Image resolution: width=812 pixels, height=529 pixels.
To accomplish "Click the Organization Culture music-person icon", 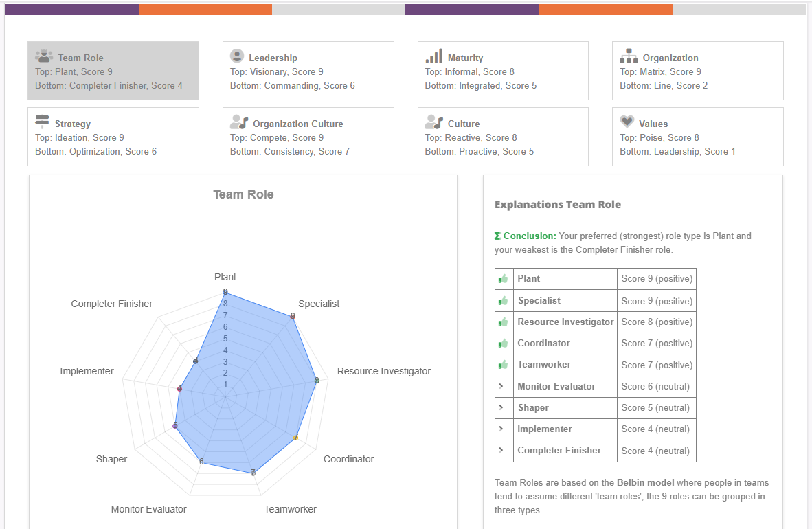I will [238, 122].
